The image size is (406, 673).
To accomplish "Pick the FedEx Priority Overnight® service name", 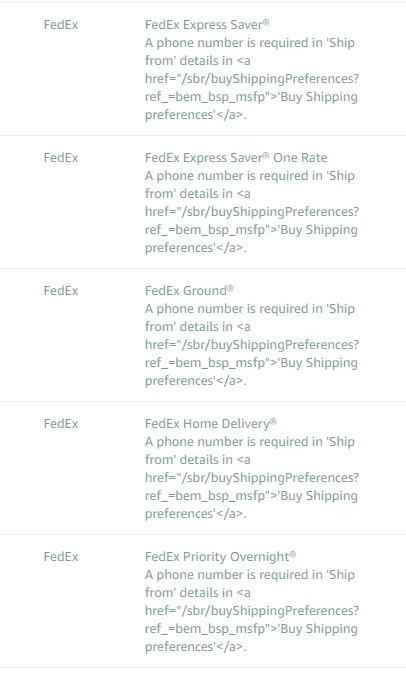I will click(x=221, y=557).
